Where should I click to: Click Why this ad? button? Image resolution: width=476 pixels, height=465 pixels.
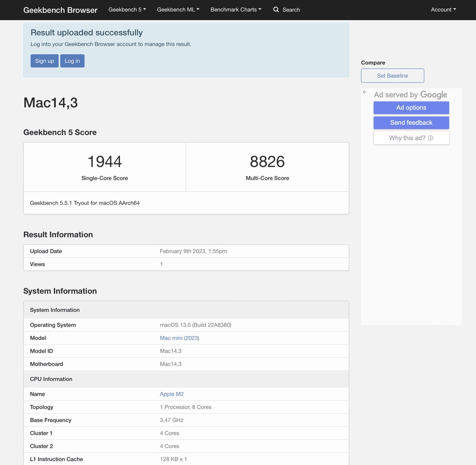click(411, 138)
